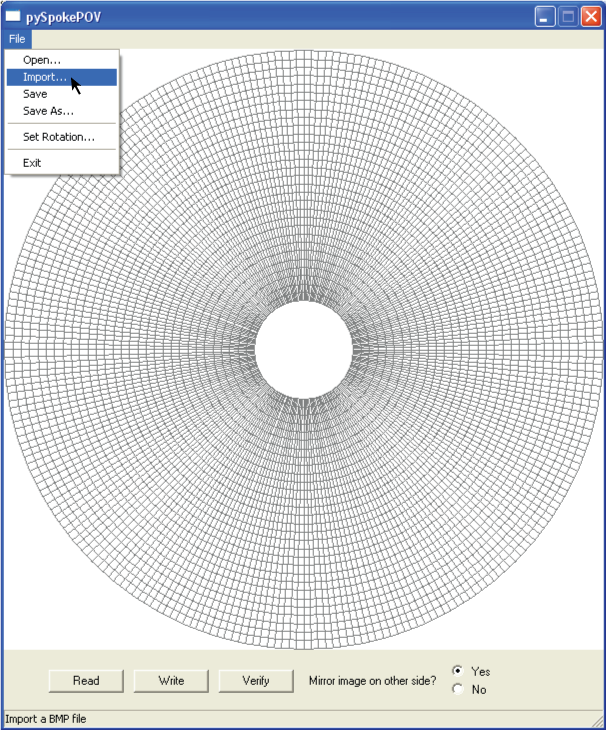
Task: Choose Open... from the File menu
Action: pyautogui.click(x=61, y=60)
